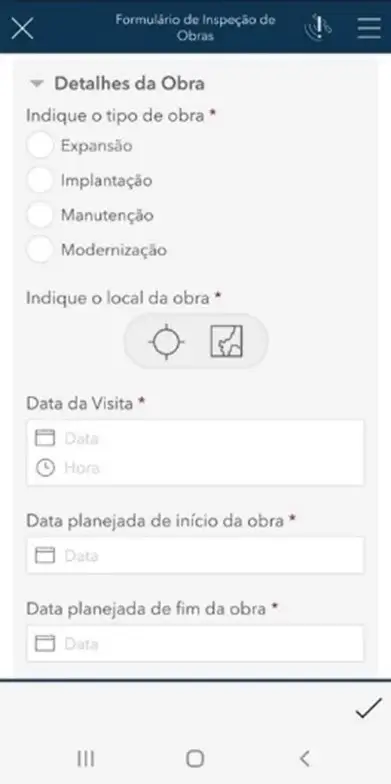391x784 pixels.
Task: Select the Implantação radio option
Action: coord(40,180)
